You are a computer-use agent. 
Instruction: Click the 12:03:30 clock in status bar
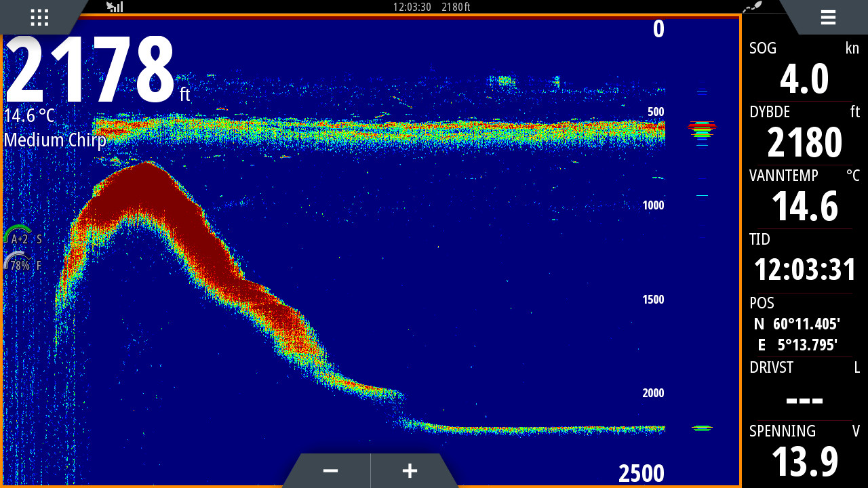click(412, 7)
